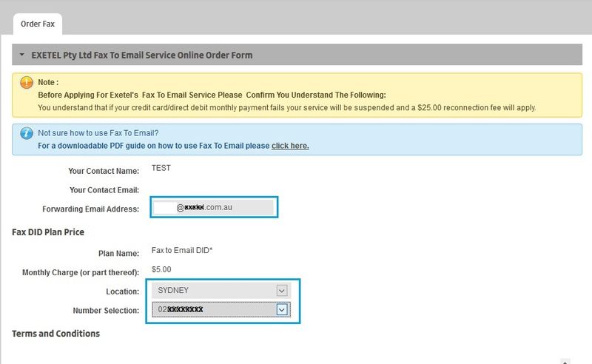Open the Order Fax tab
Image resolution: width=592 pixels, height=364 pixels.
[38, 24]
